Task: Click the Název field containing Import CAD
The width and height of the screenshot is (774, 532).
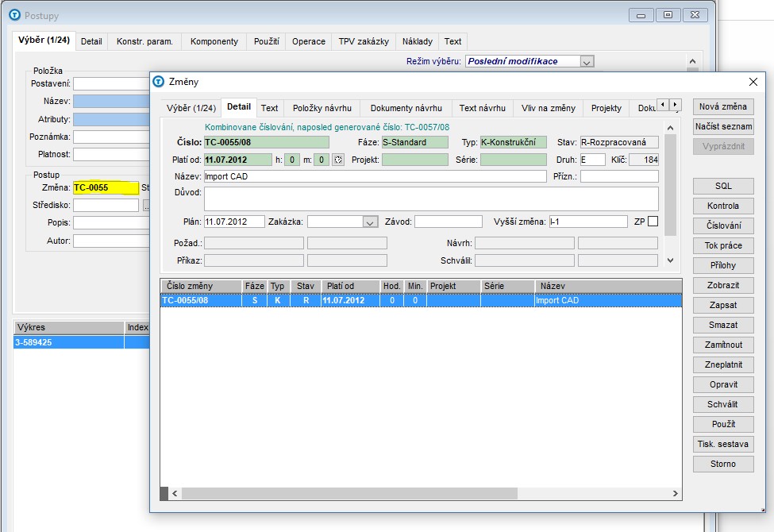Action: coord(375,176)
